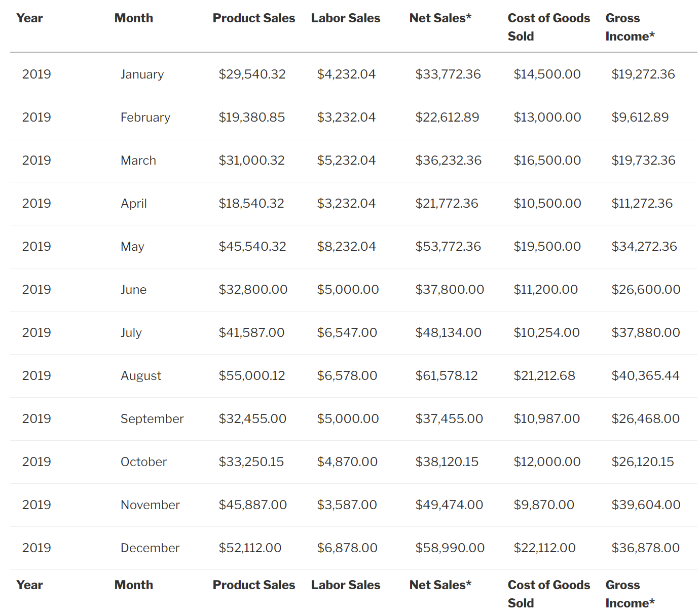Click August gross income $40,365.44
This screenshot has width=700, height=614.
coord(645,376)
